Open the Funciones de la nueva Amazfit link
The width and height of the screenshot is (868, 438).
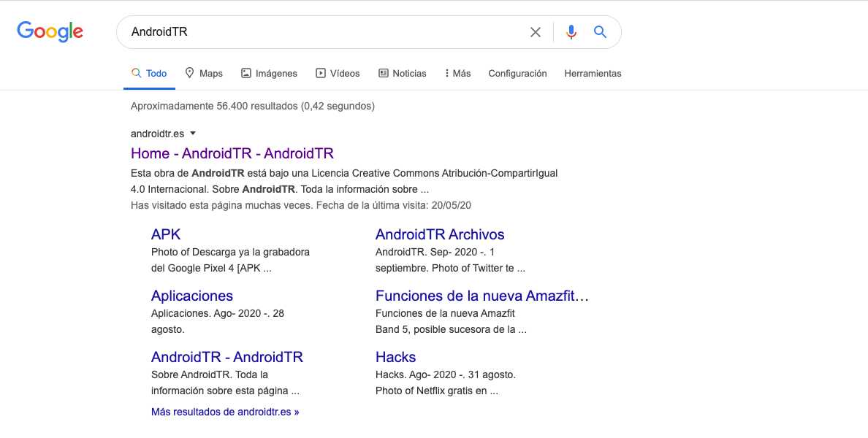click(481, 296)
